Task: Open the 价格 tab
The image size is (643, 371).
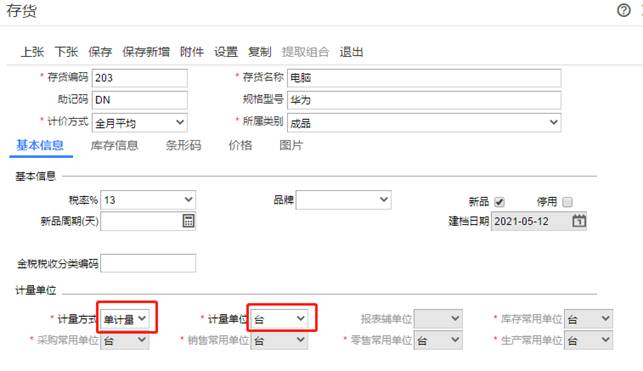Action: [x=240, y=145]
